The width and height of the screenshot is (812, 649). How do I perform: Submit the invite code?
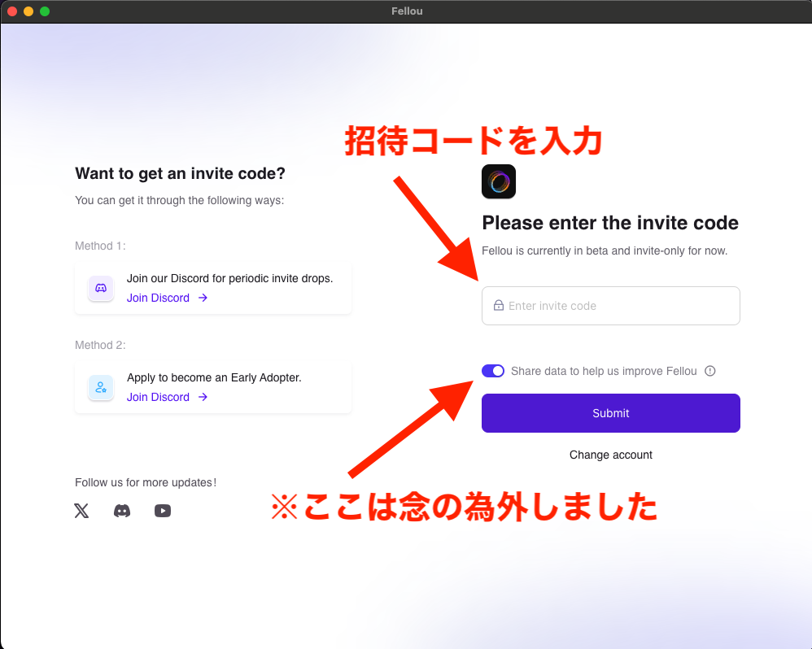click(x=610, y=413)
